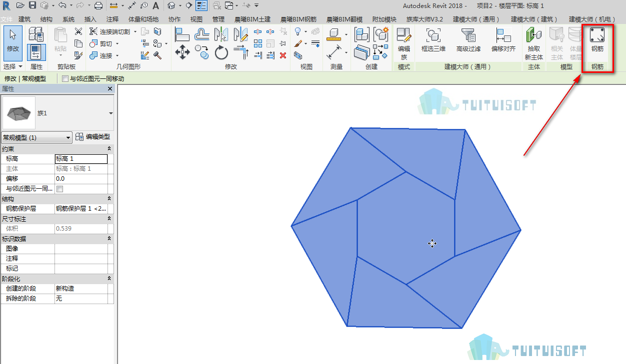The image size is (626, 364).
Task: Click the 标高 value field showing 标高 1
Action: tap(81, 159)
